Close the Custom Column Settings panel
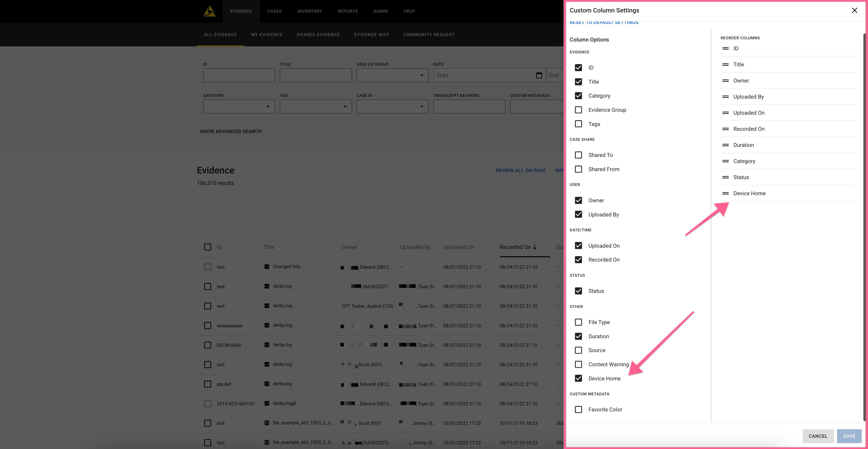868x449 pixels. [854, 10]
